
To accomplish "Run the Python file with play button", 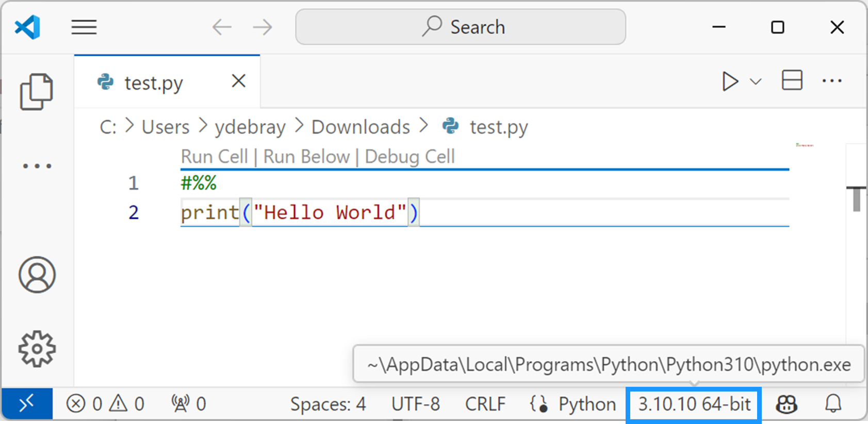I will (730, 81).
